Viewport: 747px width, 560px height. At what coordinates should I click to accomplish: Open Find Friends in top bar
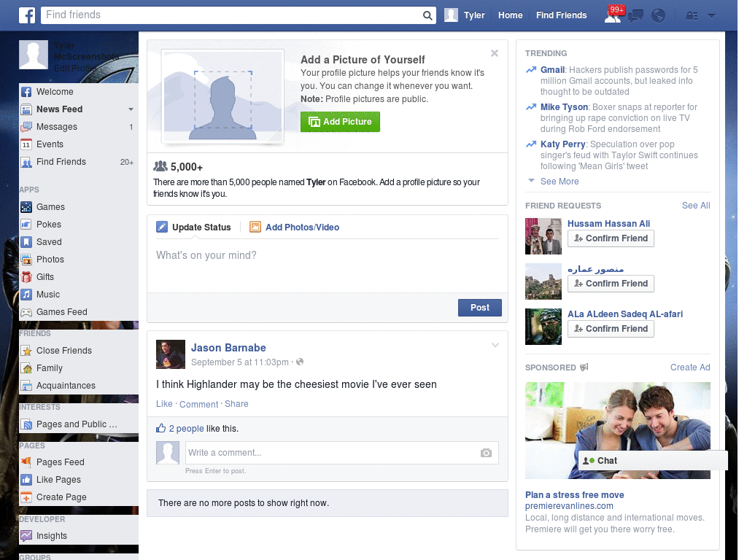point(561,15)
